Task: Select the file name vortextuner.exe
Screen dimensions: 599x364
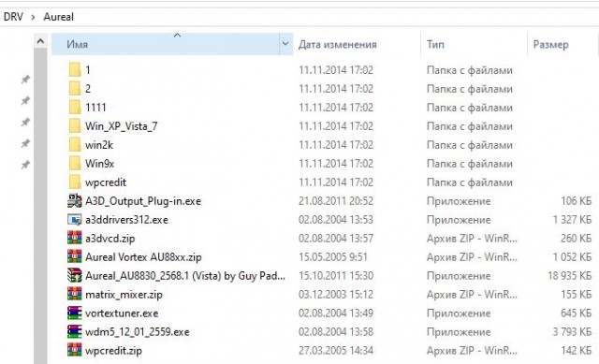Action: 122,313
